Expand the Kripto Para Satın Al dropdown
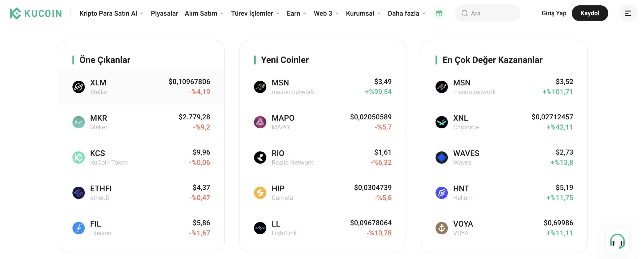The width and height of the screenshot is (644, 259). [108, 13]
